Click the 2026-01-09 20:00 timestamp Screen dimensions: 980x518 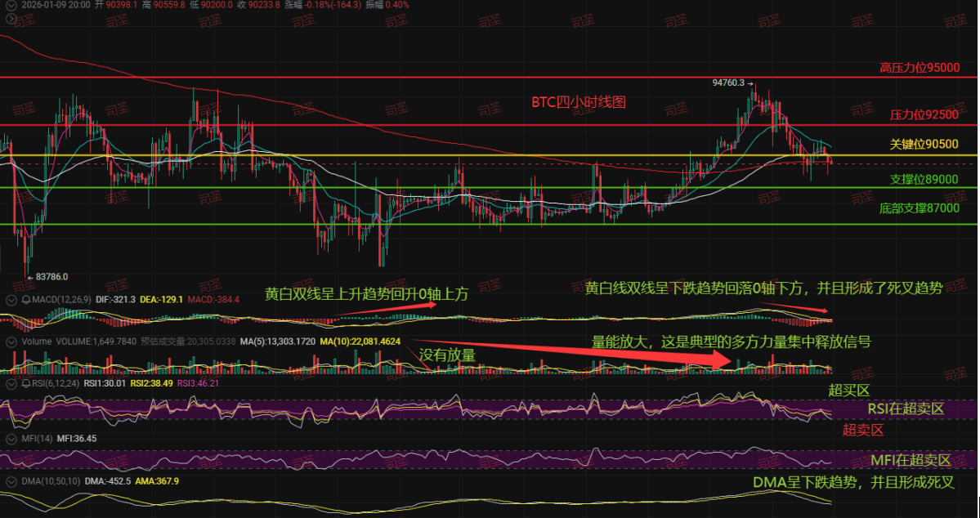55,4
